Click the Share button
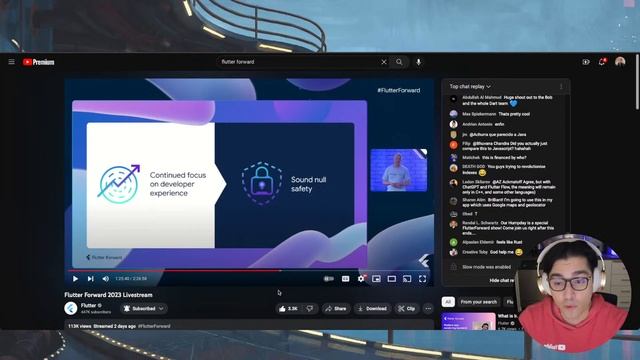Image resolution: width=640 pixels, height=360 pixels. [x=336, y=309]
